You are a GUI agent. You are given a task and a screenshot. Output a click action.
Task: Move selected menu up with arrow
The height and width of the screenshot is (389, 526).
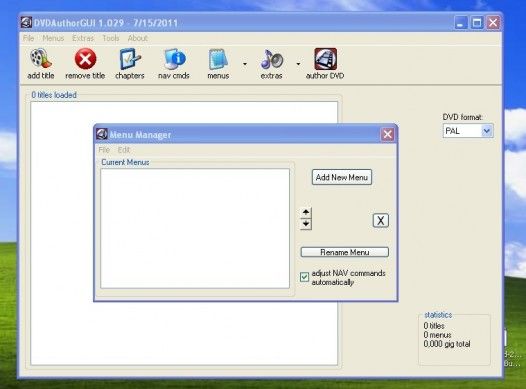(306, 212)
